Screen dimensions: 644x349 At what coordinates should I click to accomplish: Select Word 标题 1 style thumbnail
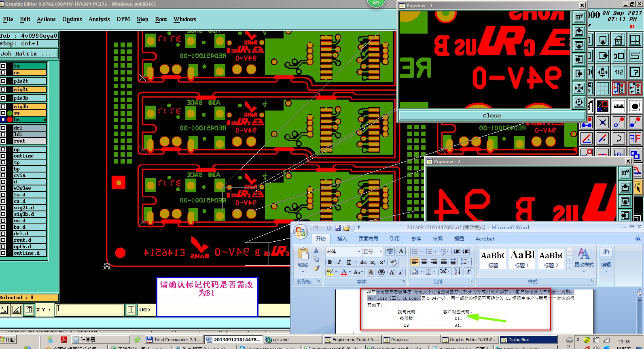tap(522, 259)
